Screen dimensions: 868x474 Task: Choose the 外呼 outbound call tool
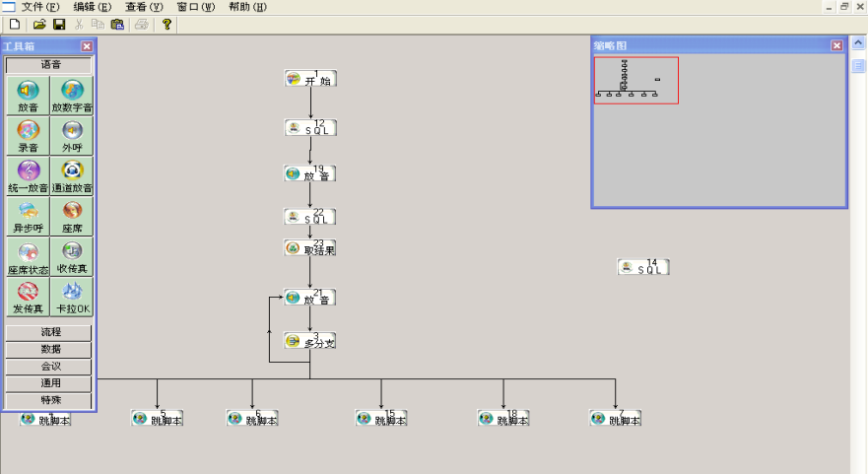72,136
